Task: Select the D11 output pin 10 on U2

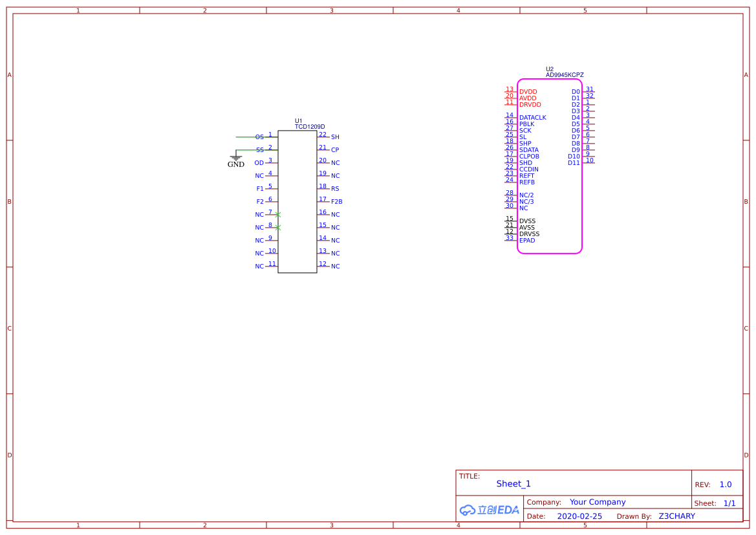Action: pos(589,162)
